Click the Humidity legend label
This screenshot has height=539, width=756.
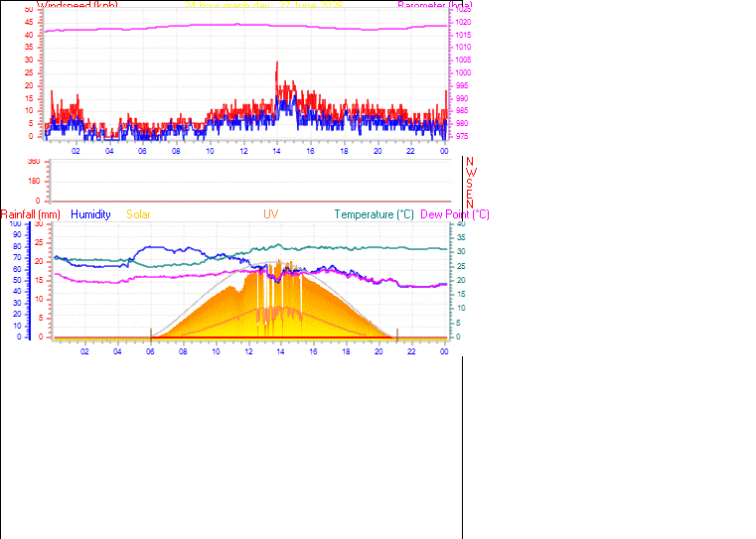click(x=90, y=214)
